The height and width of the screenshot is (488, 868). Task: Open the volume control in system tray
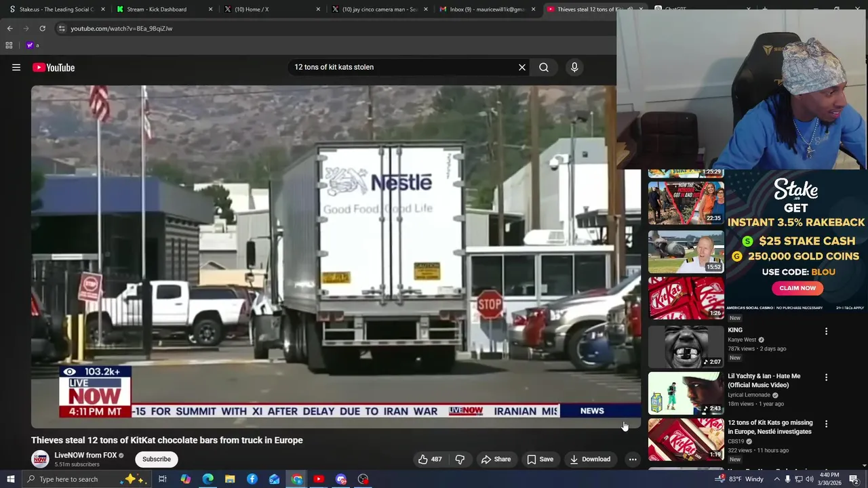[810, 479]
